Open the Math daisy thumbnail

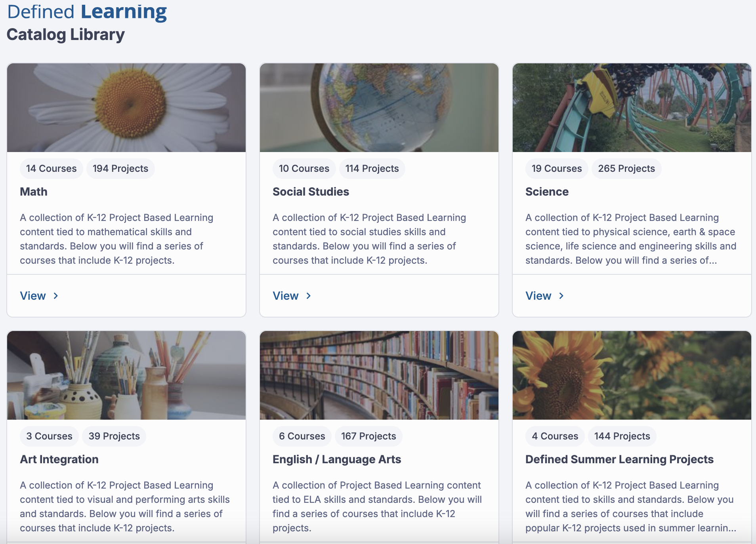pyautogui.click(x=126, y=108)
